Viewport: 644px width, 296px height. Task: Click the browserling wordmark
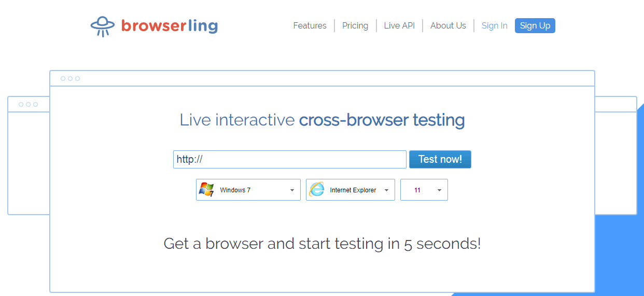[x=170, y=25]
